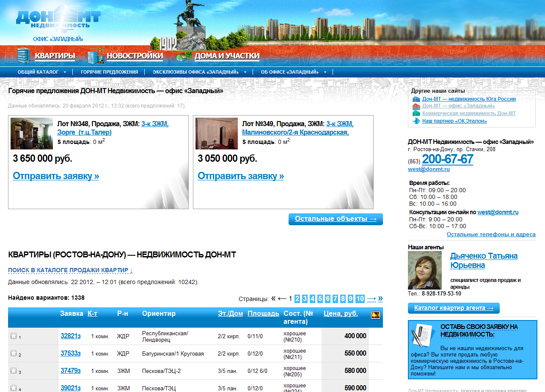The width and height of the screenshot is (545, 392).
Task: Open listing 32821з
Action: coord(70,336)
